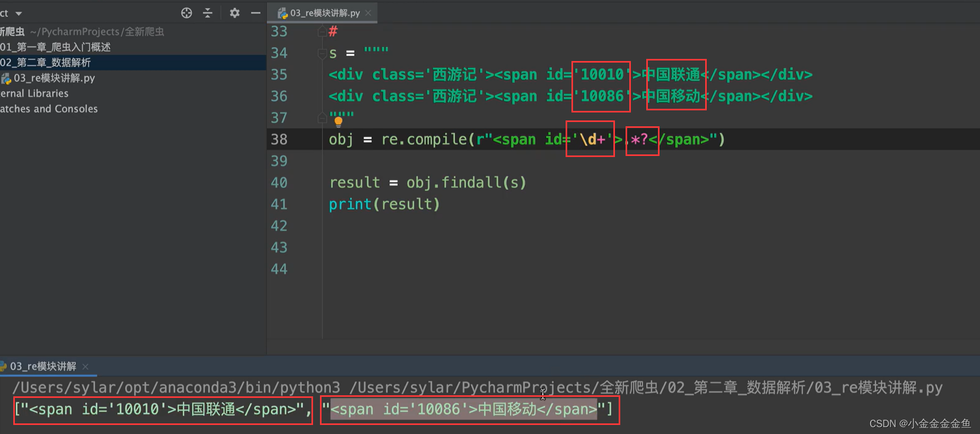The image size is (980, 434).
Task: Click console output containing 10010 中国联通
Action: tap(162, 410)
